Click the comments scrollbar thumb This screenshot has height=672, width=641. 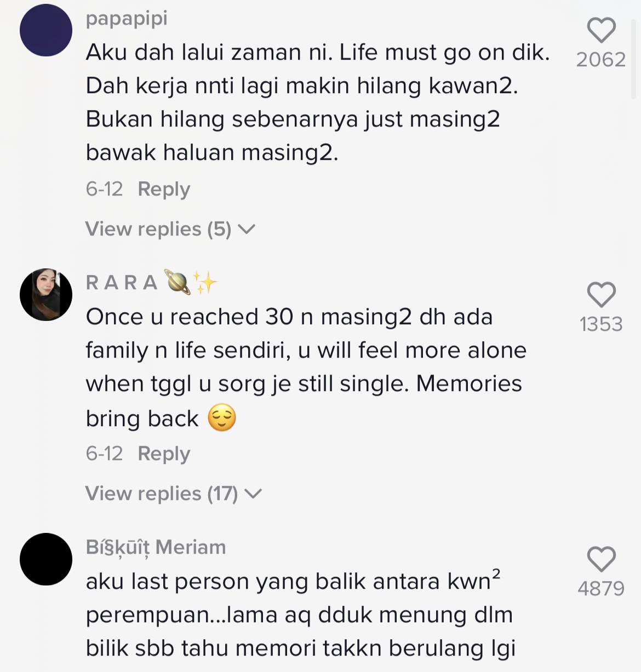pos(634,59)
